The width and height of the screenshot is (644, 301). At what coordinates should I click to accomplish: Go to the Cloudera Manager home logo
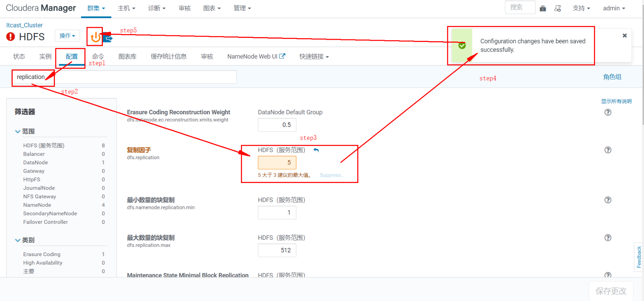click(x=41, y=8)
